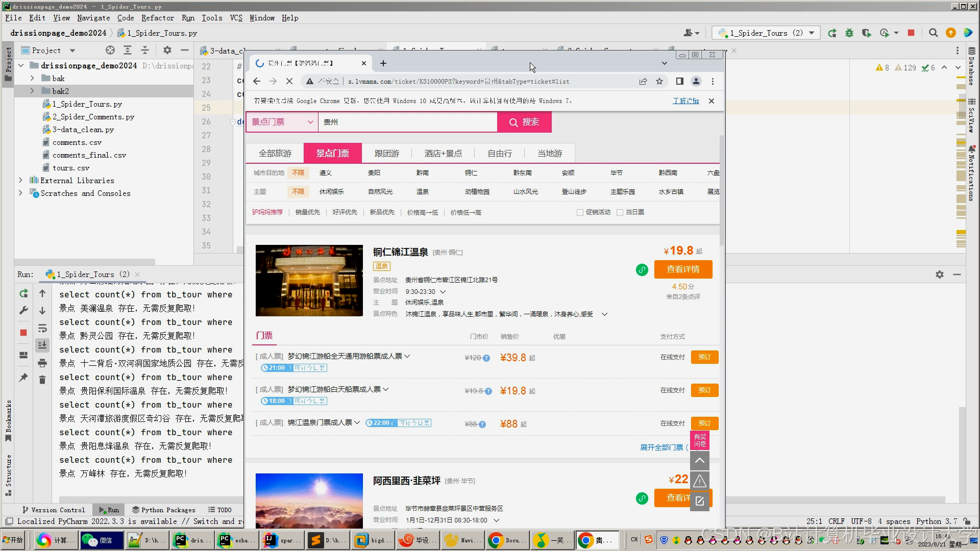The width and height of the screenshot is (980, 551).
Task: Enable the 促销活动 checkbox
Action: pyautogui.click(x=579, y=212)
